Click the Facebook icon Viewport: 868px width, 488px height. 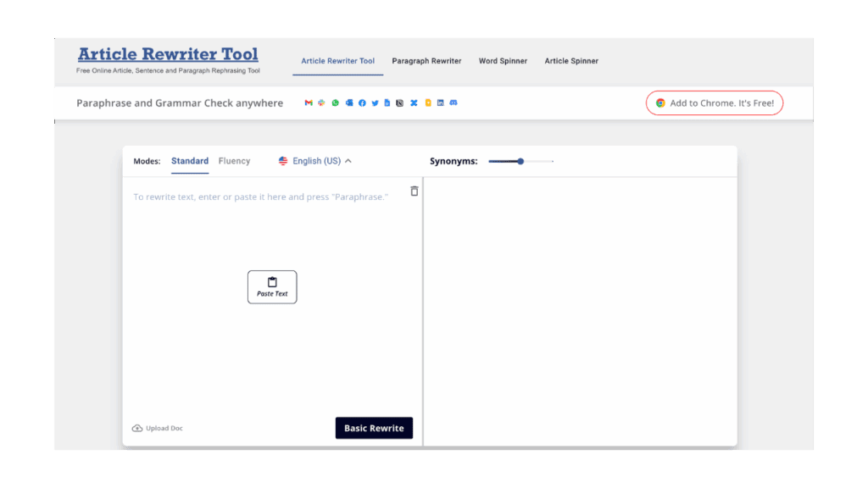pyautogui.click(x=362, y=103)
